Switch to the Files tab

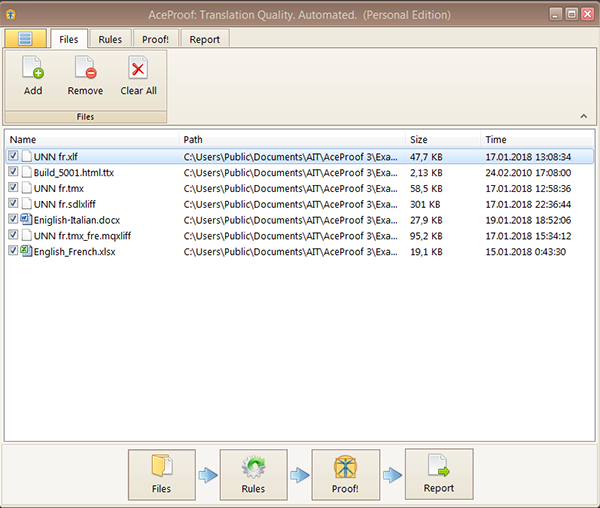click(x=69, y=39)
